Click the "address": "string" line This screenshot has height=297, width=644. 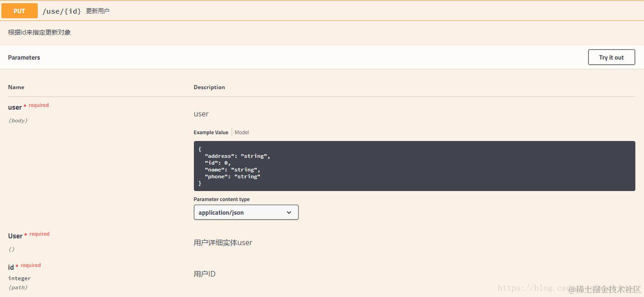tap(238, 156)
